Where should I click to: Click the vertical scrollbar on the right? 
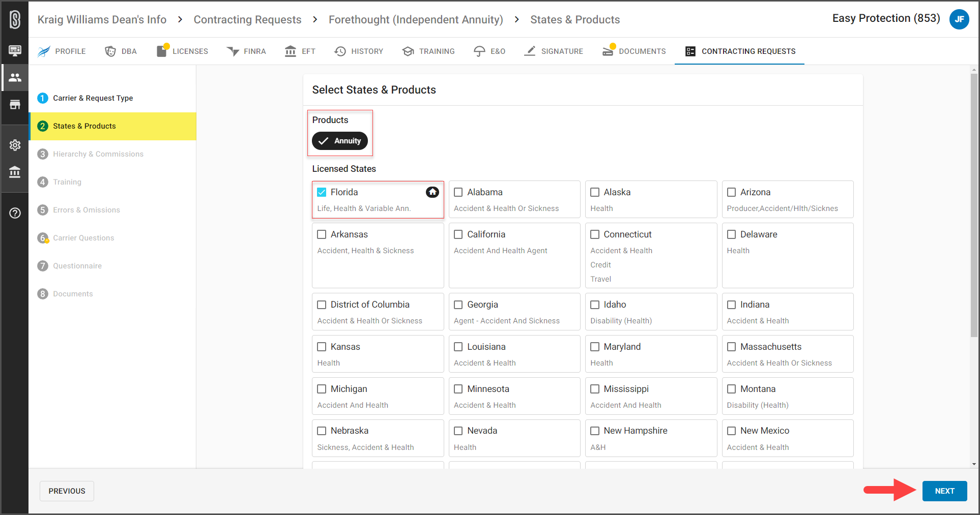pyautogui.click(x=973, y=203)
